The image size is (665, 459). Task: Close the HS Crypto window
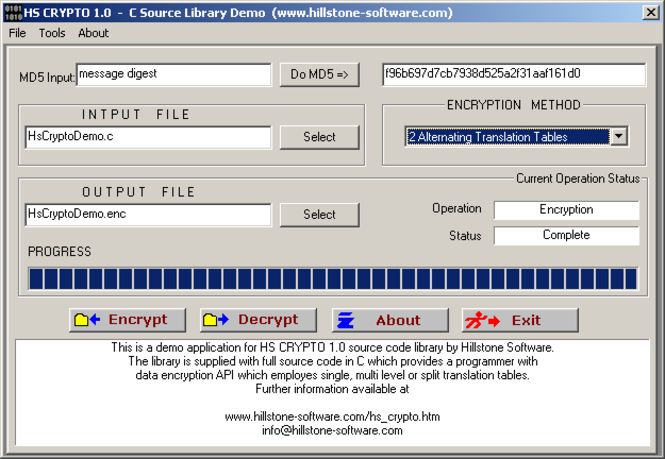(651, 13)
